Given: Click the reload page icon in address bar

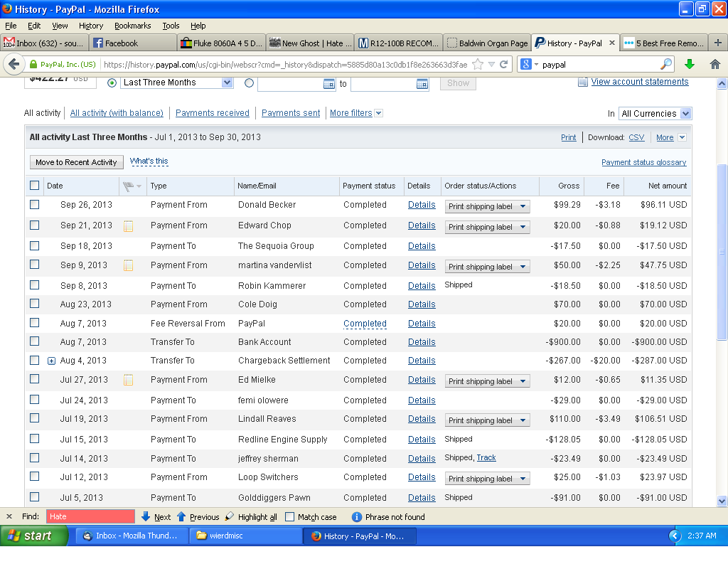Looking at the screenshot, I should coord(504,64).
